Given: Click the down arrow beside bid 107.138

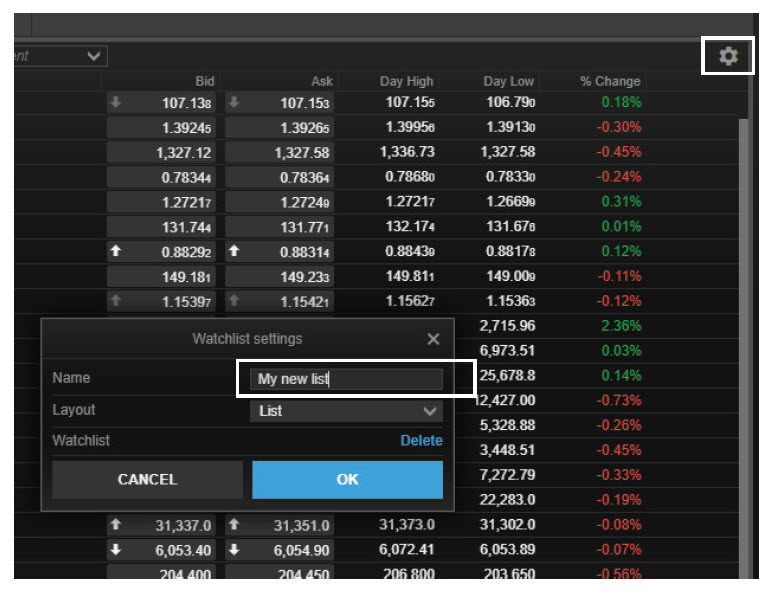Looking at the screenshot, I should click(117, 103).
